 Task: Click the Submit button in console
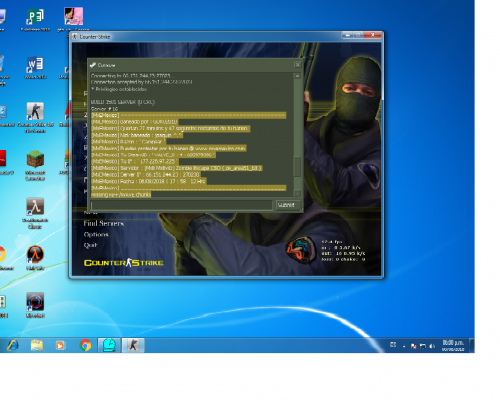[x=286, y=205]
